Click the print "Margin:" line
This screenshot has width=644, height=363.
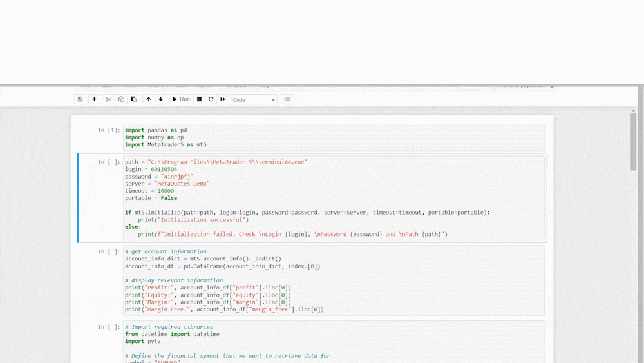208,302
